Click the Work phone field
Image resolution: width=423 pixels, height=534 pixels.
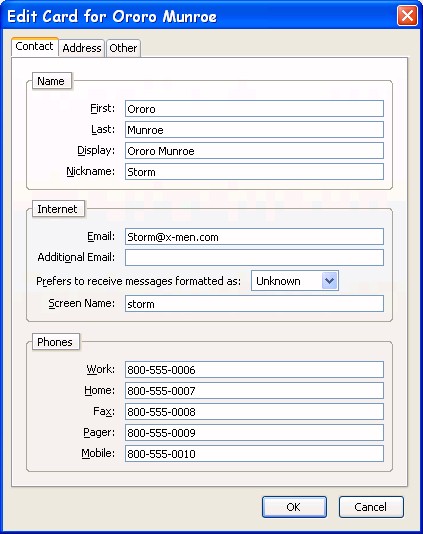point(254,370)
